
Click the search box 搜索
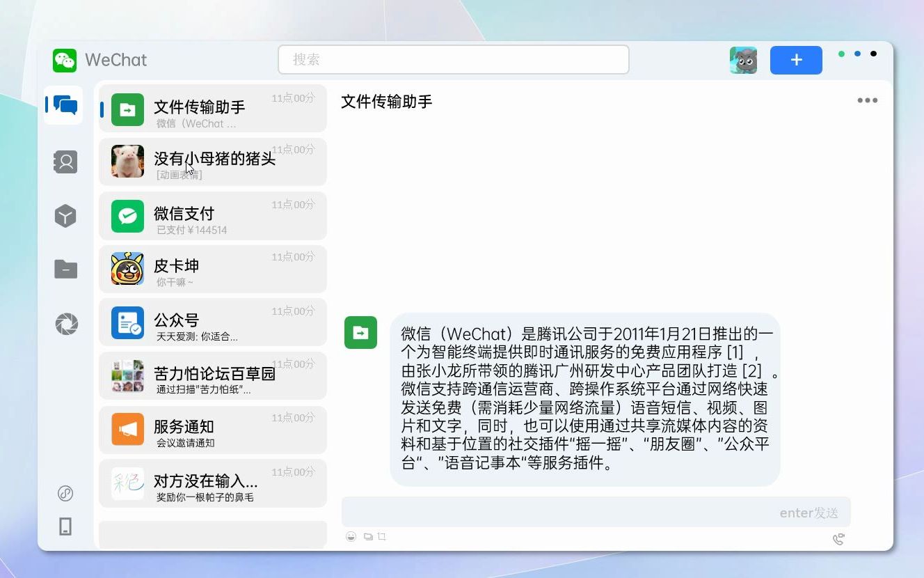pos(454,60)
